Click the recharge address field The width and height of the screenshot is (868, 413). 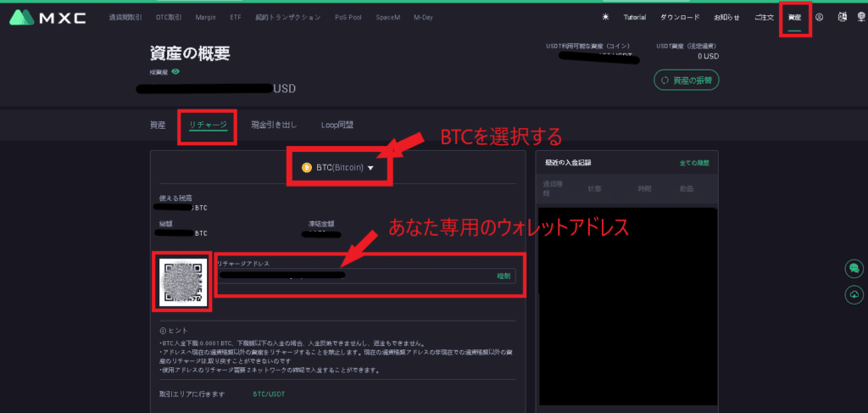tap(366, 276)
